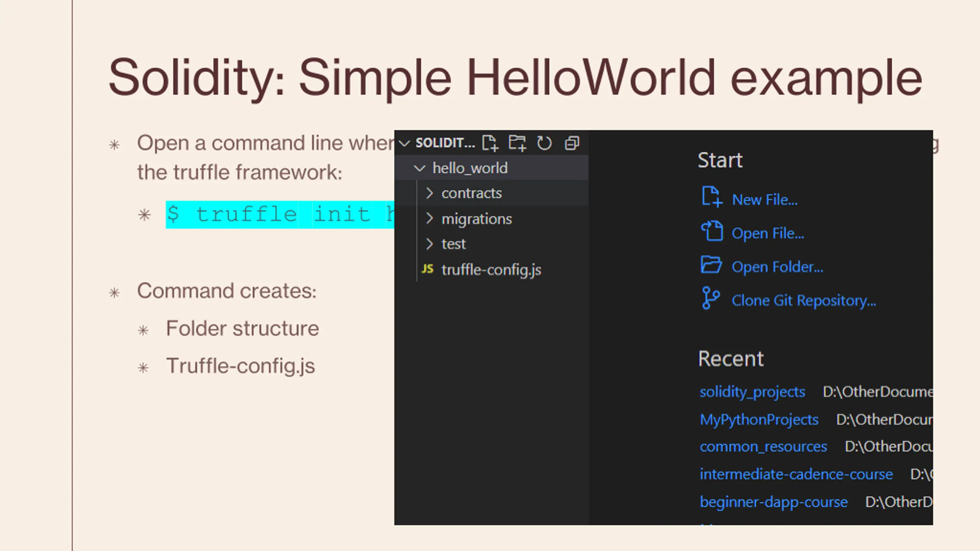Refresh the Explorer with the circular arrow icon

click(544, 143)
